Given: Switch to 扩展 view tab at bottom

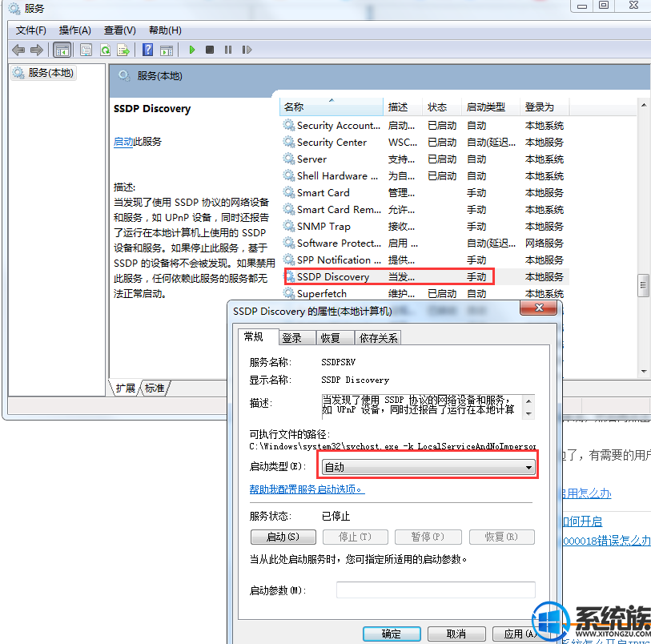Looking at the screenshot, I should (x=125, y=388).
